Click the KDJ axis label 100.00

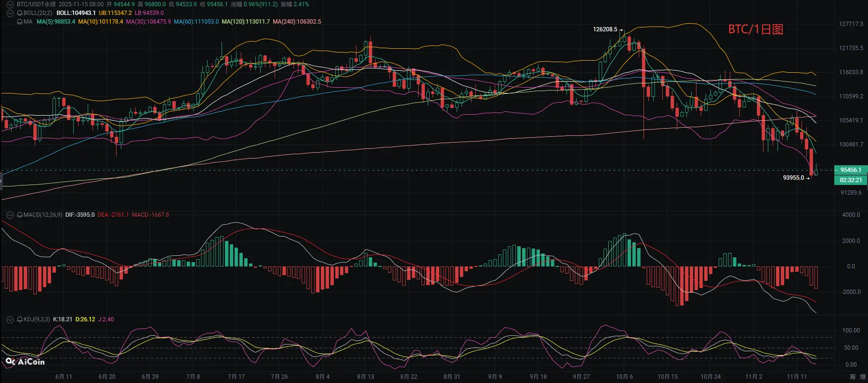851,330
